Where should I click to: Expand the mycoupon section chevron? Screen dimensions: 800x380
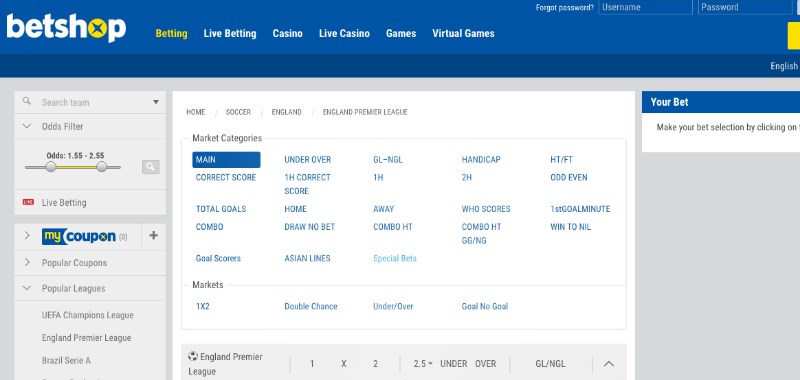(x=27, y=235)
